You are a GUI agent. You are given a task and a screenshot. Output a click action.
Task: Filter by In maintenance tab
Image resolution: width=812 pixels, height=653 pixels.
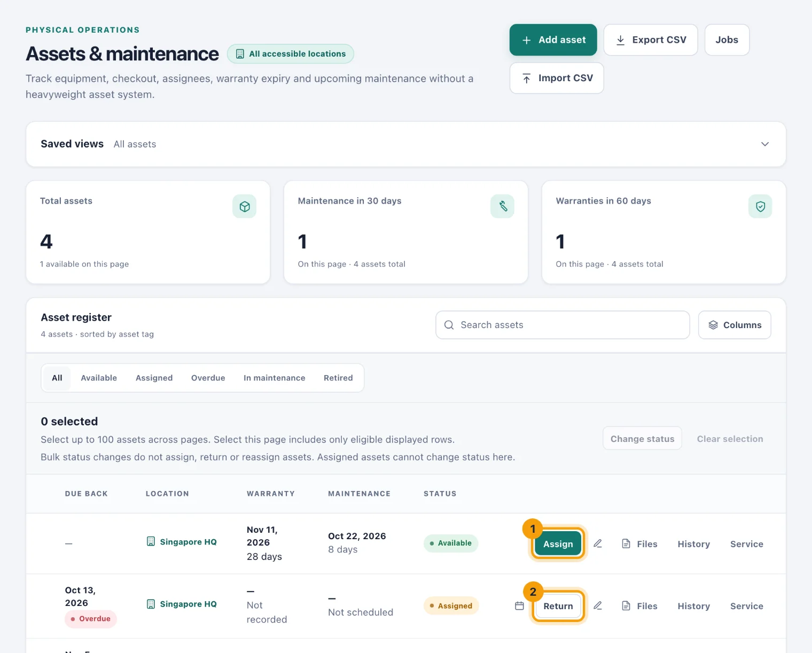click(275, 378)
